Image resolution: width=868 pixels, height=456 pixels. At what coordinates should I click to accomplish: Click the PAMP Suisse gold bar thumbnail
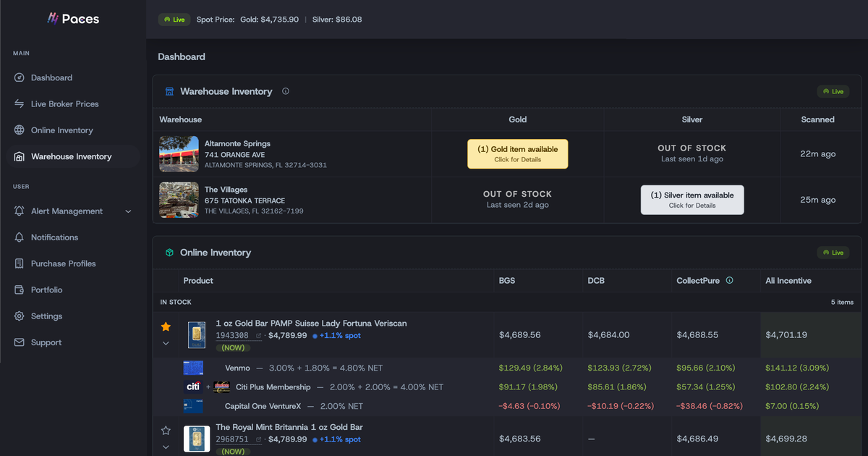(197, 336)
